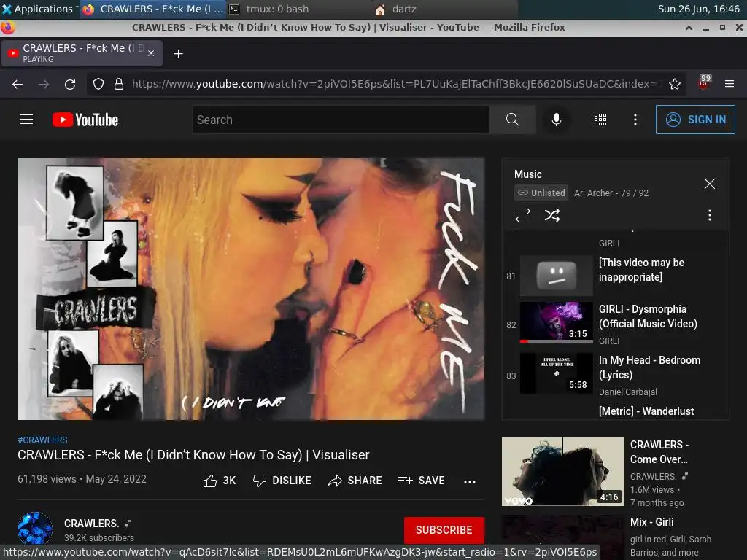Click the SIGN IN button
Viewport: 747px width, 560px height.
click(695, 120)
